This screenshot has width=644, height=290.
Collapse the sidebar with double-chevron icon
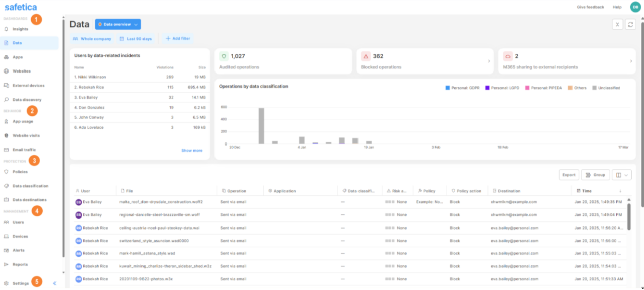[x=55, y=283]
